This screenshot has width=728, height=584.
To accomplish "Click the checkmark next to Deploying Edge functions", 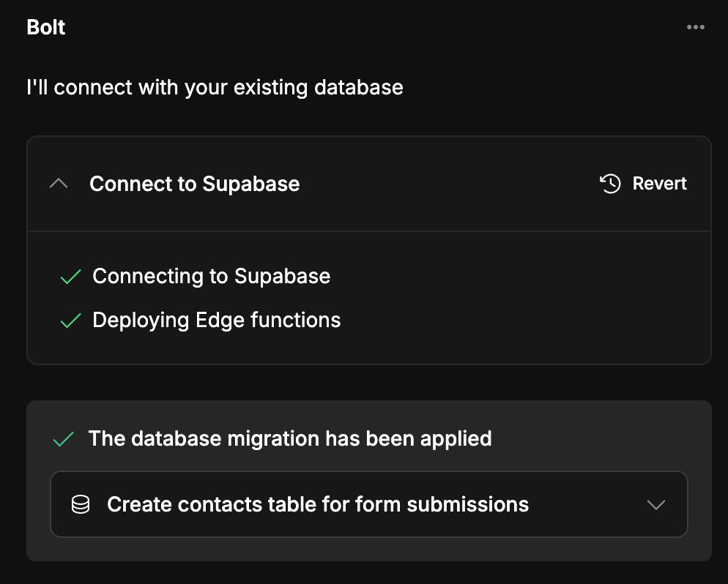I will click(70, 321).
